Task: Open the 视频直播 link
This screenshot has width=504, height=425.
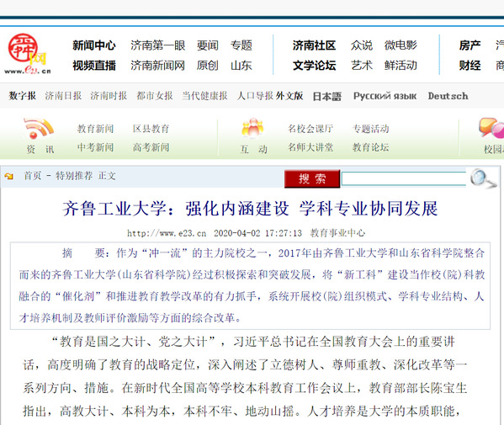Action: pos(94,66)
